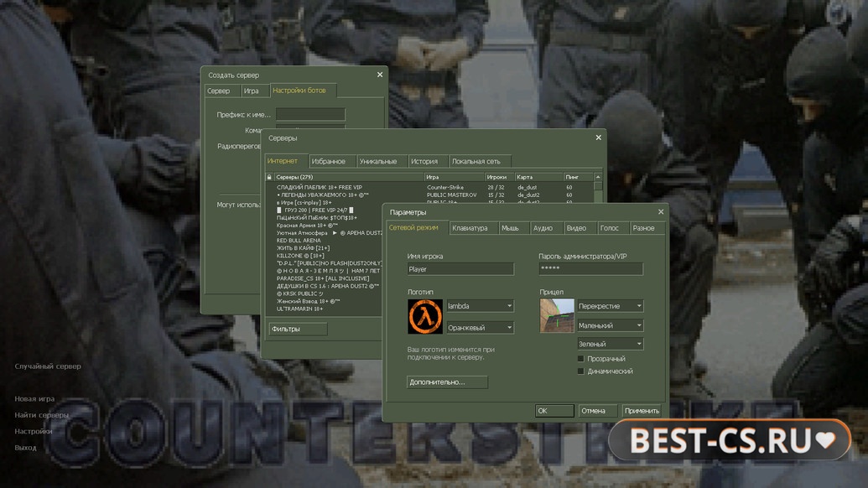Open the Оранжевый logo color dropdown
The height and width of the screenshot is (488, 868).
pos(480,328)
